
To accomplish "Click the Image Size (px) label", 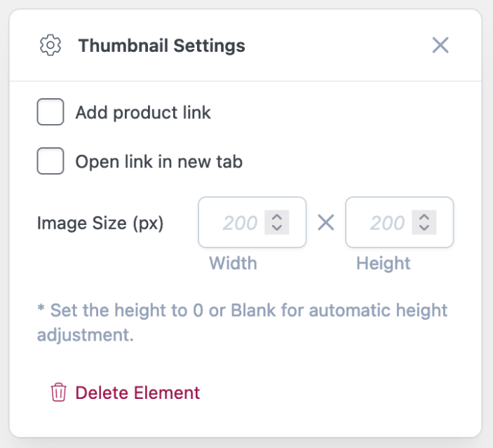I will click(100, 223).
